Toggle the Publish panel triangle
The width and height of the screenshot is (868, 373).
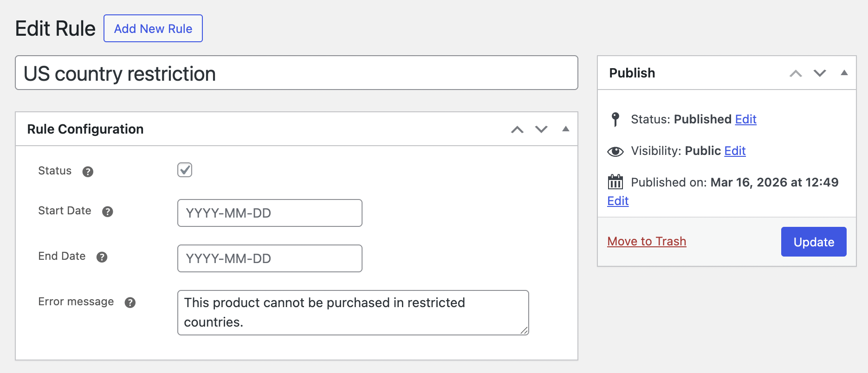point(844,73)
